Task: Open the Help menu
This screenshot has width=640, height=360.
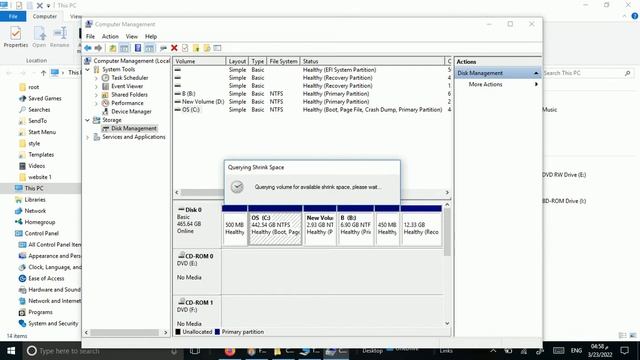Action: pyautogui.click(x=151, y=36)
